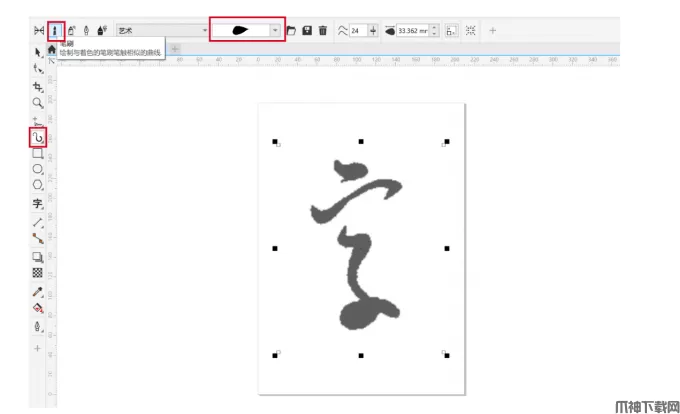The height and width of the screenshot is (414, 680).
Task: Select the Ellipse tool
Action: tap(38, 169)
